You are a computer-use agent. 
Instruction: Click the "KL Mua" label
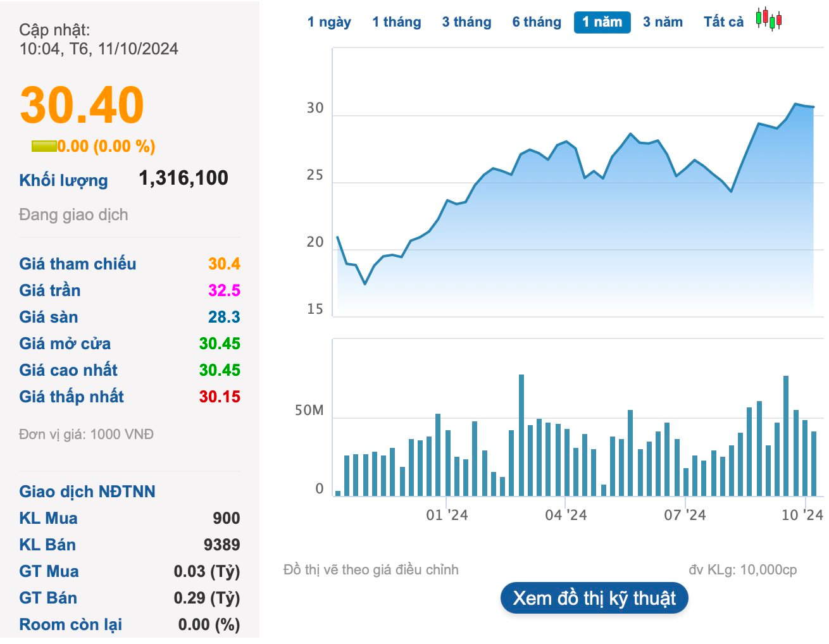pyautogui.click(x=49, y=518)
